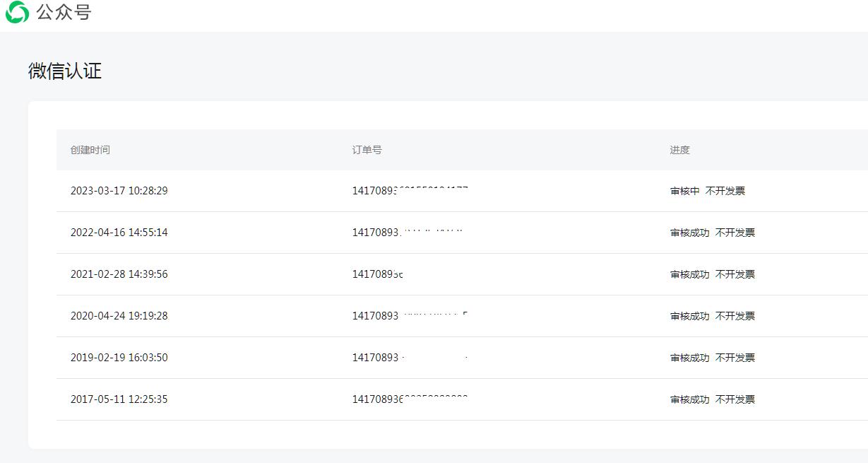Select the 2019-02-19 16:03:50 row date
The width and height of the screenshot is (868, 463).
pyautogui.click(x=119, y=358)
